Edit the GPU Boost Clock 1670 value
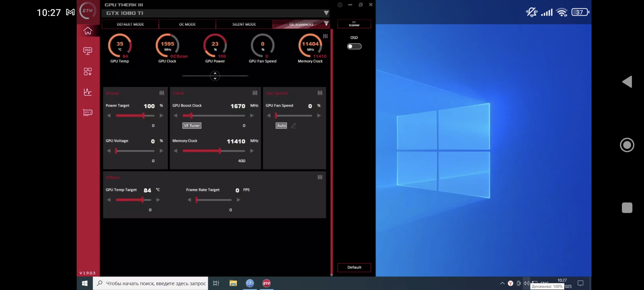This screenshot has width=644, height=290. point(238,106)
